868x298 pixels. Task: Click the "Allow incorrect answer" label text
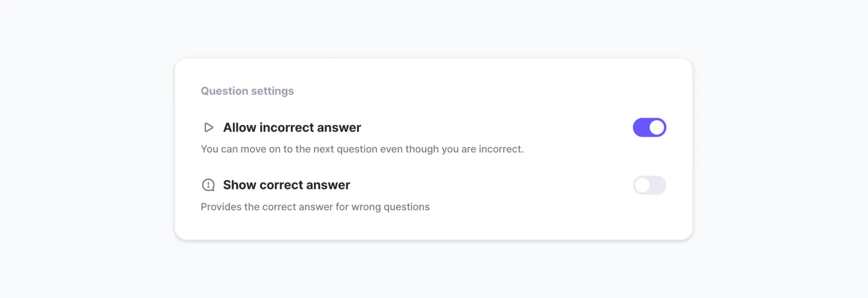coord(292,128)
